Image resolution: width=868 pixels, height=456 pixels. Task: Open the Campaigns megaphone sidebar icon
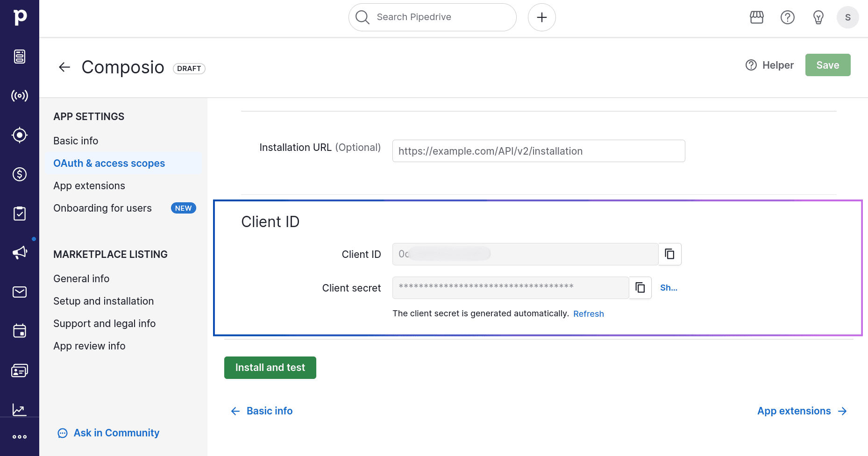coord(20,253)
